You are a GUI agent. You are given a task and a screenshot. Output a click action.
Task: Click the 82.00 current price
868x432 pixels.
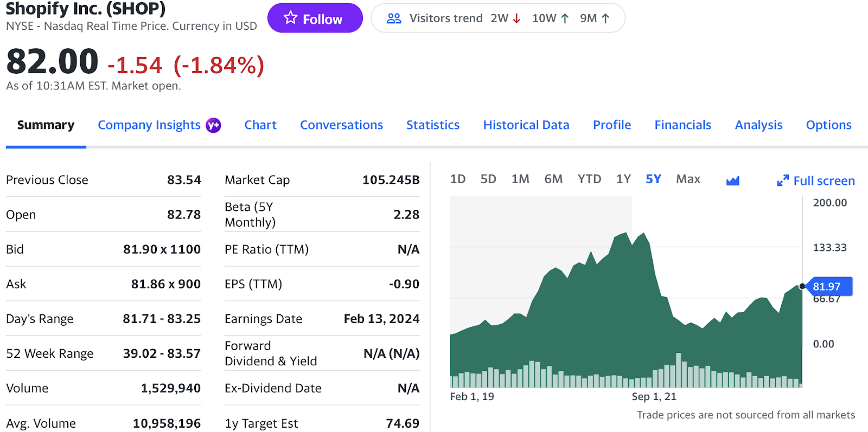pyautogui.click(x=52, y=61)
